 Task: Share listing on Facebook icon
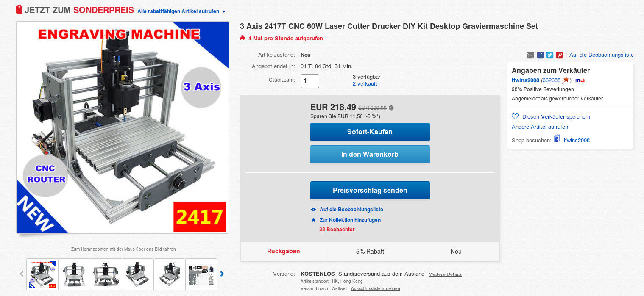coord(540,55)
